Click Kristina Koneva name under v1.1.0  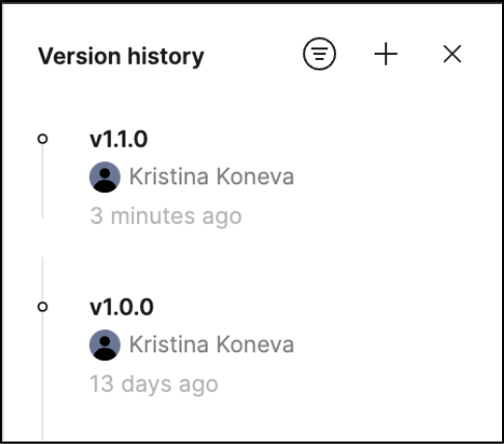coord(211,177)
